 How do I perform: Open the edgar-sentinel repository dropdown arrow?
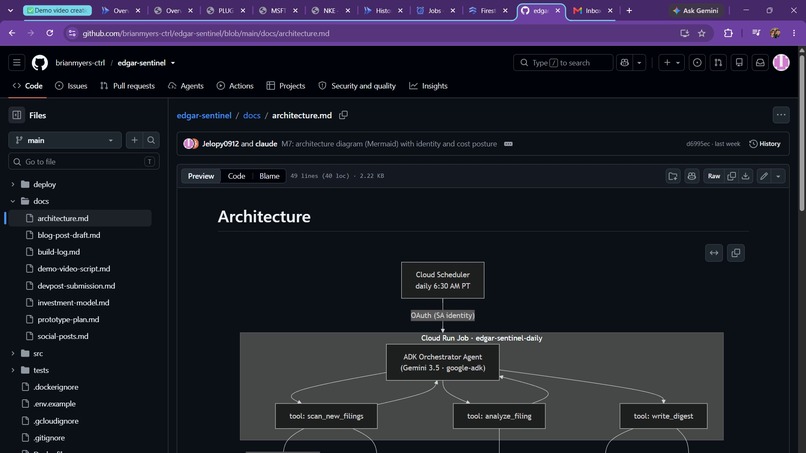click(x=173, y=63)
